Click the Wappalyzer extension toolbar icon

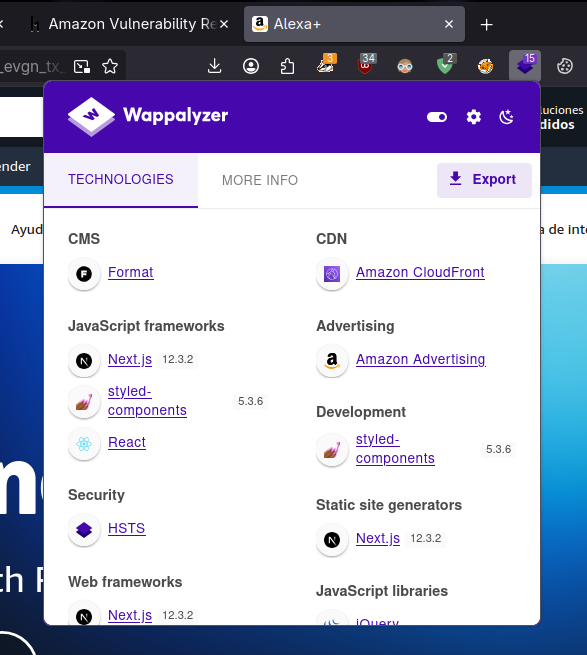525,66
